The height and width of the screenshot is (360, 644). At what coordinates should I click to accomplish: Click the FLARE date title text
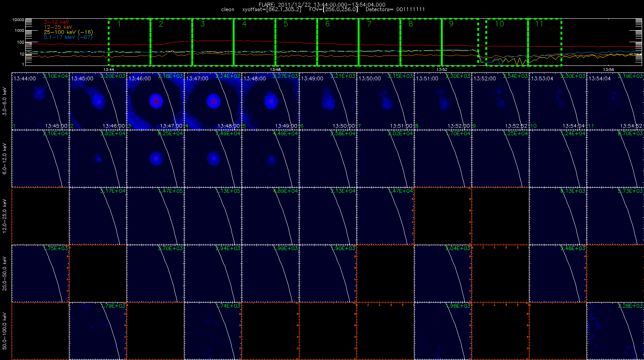[x=322, y=5]
